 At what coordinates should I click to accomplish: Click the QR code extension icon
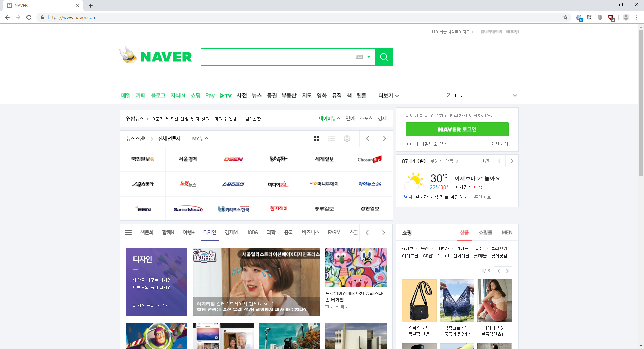(x=589, y=17)
